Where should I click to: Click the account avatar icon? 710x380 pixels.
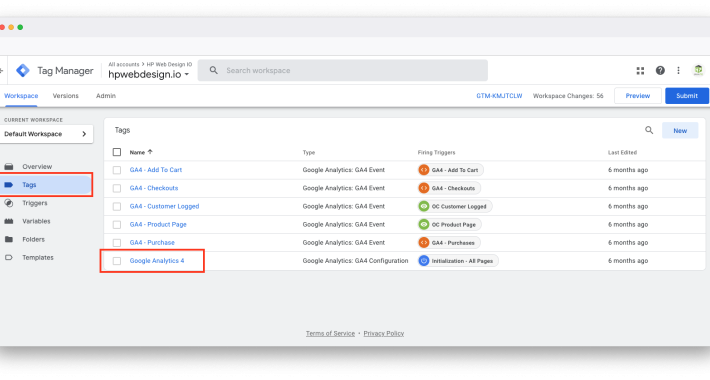[698, 70]
